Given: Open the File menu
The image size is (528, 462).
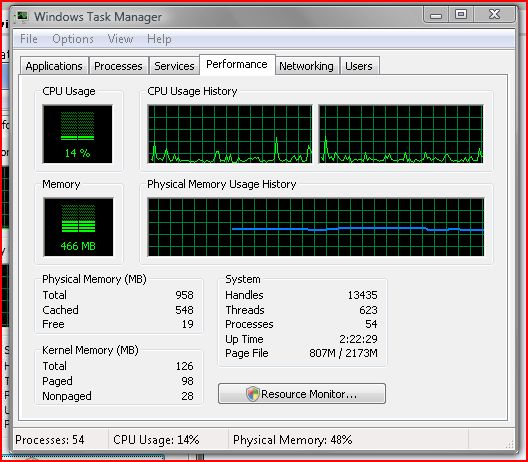Looking at the screenshot, I should (x=29, y=39).
